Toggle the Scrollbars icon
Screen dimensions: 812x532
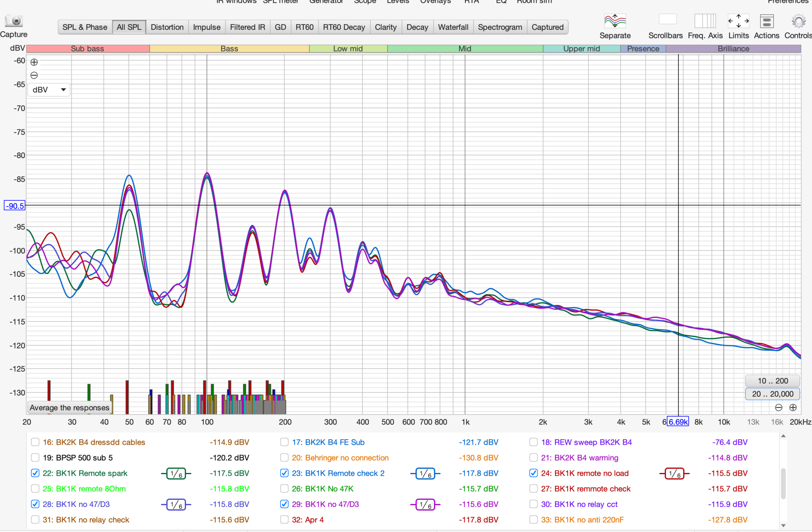668,19
